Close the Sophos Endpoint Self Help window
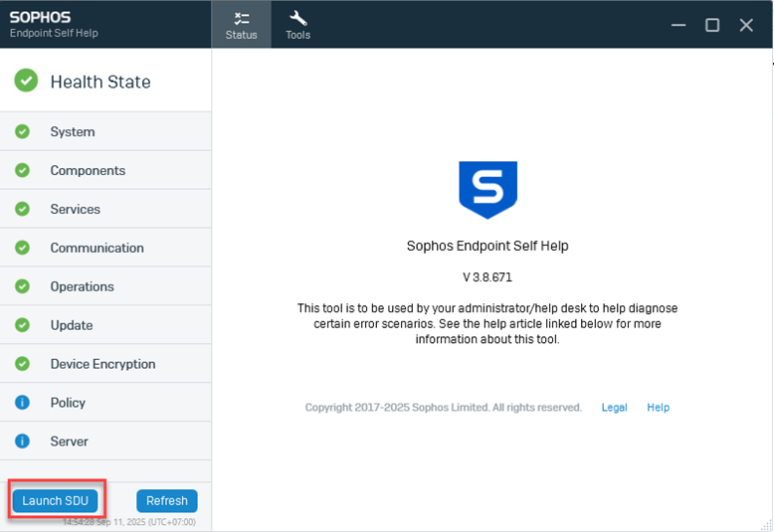 (746, 25)
